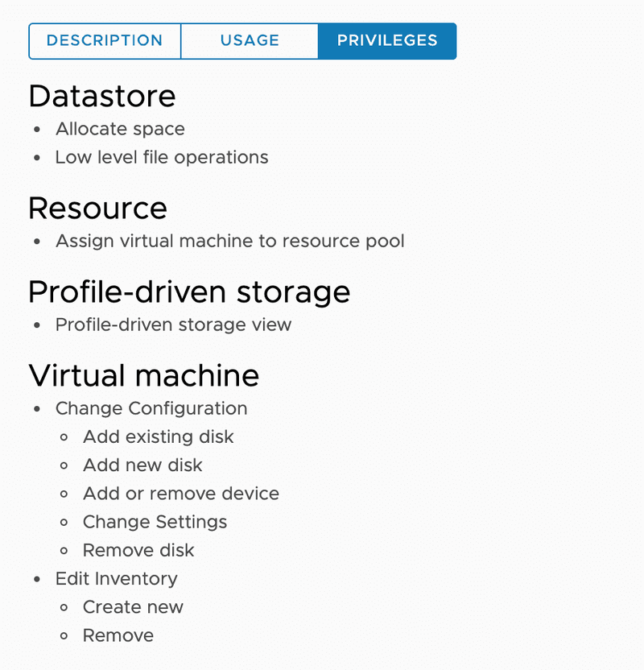The image size is (644, 670).
Task: Click the Change Configuration list item
Action: point(151,408)
